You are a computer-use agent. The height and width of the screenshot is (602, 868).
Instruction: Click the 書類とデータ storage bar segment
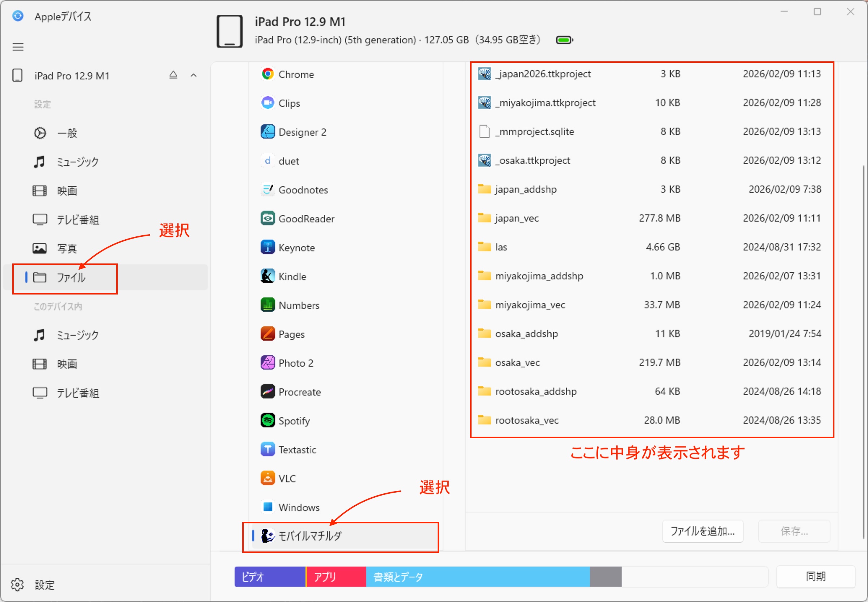[x=477, y=577]
